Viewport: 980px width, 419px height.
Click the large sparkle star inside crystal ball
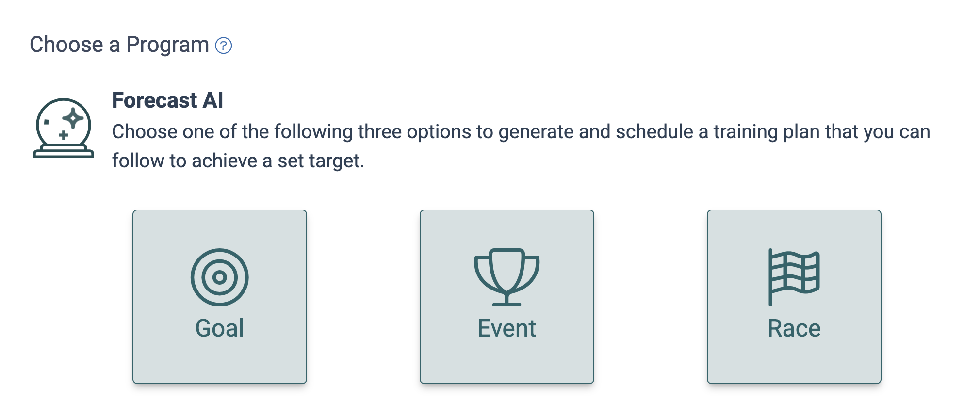click(73, 118)
